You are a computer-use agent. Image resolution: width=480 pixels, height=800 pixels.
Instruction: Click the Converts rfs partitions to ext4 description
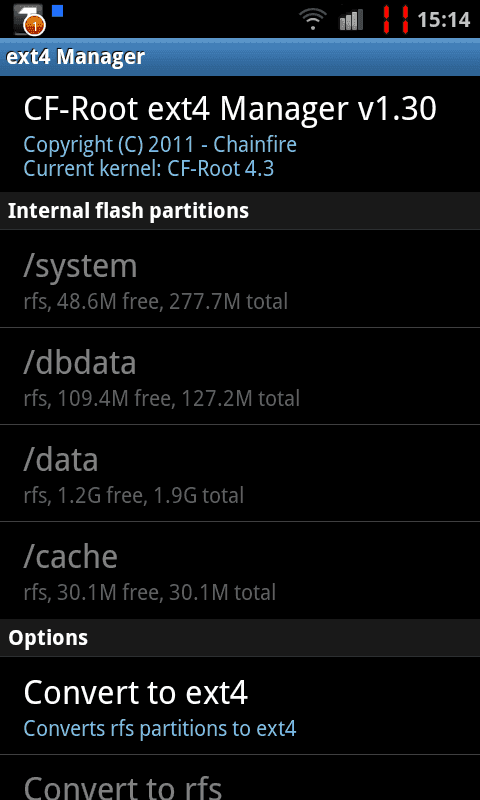[x=160, y=729]
